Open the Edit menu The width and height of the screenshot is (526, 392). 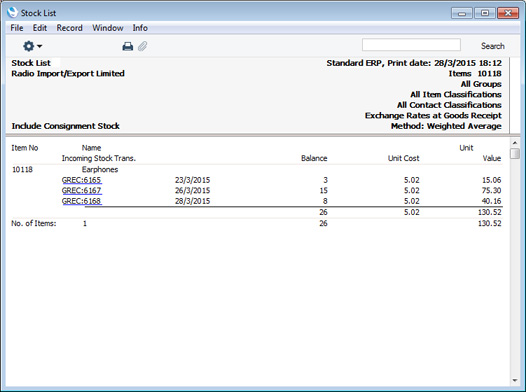(40, 28)
